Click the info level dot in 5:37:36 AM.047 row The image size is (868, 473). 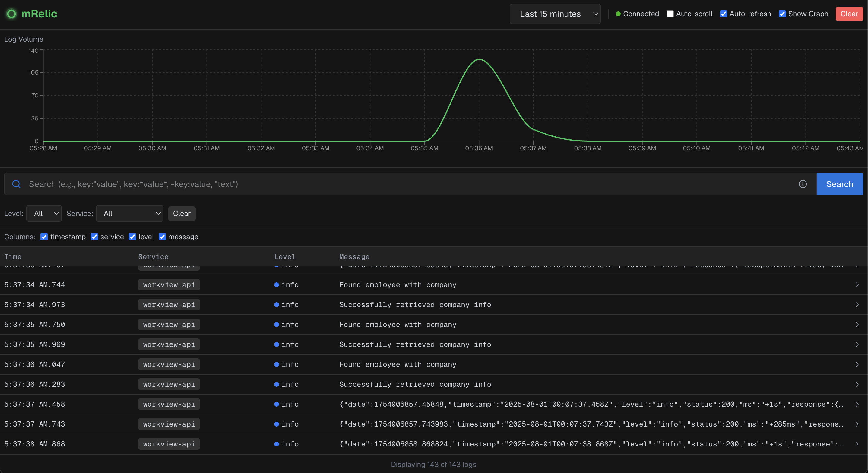coord(276,364)
